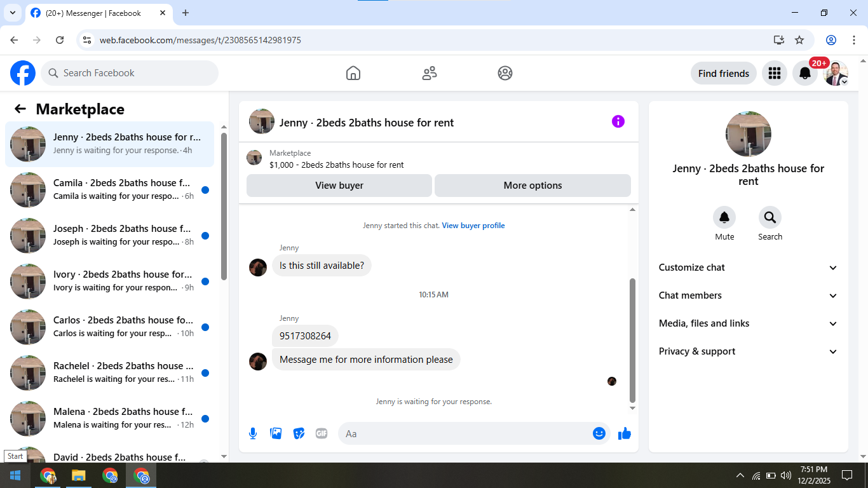This screenshot has width=868, height=488.
Task: Open File Explorer from the taskbar
Action: [x=78, y=475]
